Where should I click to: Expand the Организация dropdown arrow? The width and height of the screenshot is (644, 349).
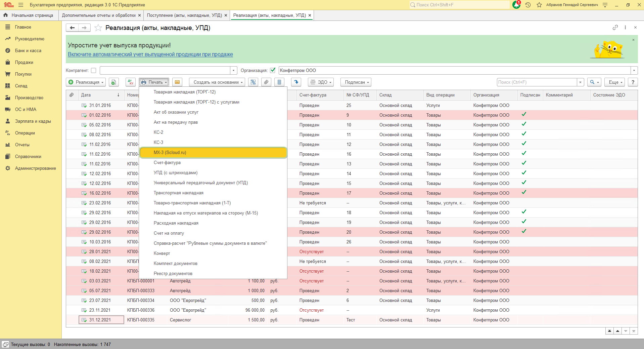[634, 71]
